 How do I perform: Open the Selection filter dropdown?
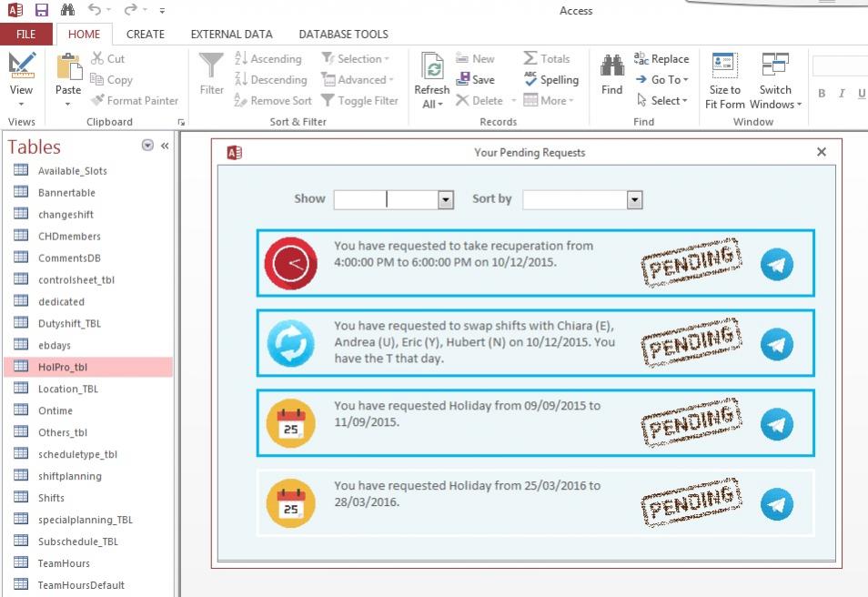(x=356, y=59)
